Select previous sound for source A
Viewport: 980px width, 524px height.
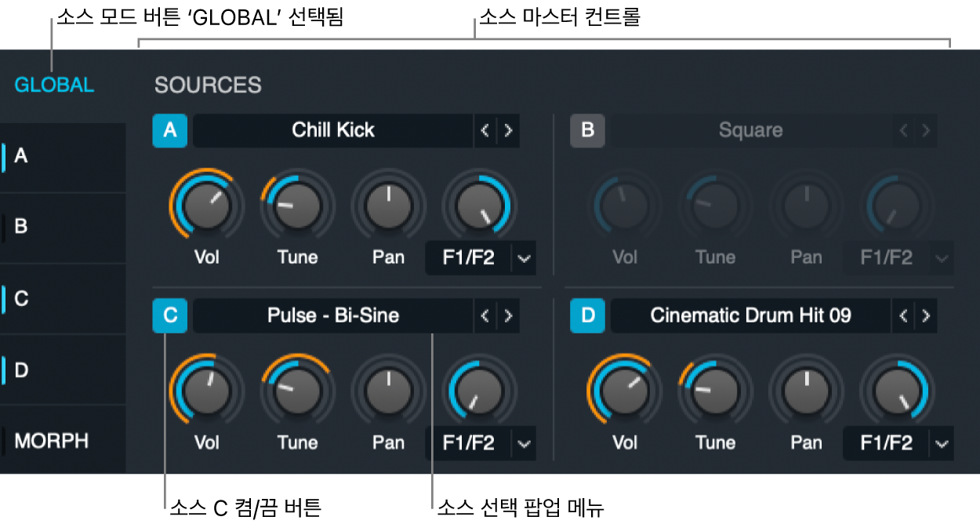pyautogui.click(x=485, y=130)
